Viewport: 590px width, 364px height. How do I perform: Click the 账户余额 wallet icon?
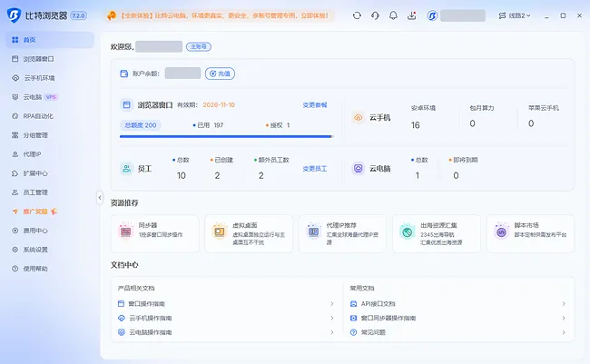[124, 74]
